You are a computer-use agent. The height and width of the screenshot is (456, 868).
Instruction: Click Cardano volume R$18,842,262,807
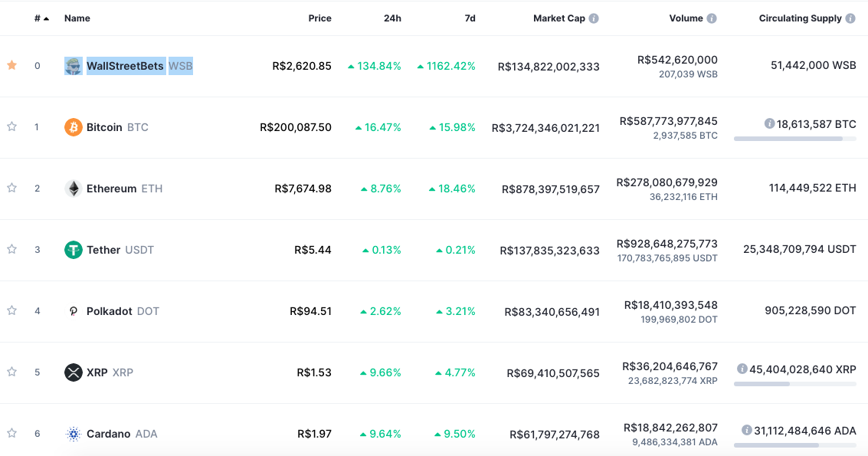[670, 428]
